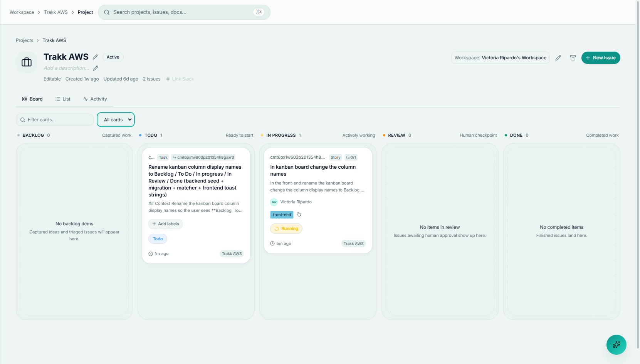This screenshot has width=640, height=364.
Task: Go to Workspace in the top breadcrumb
Action: [x=22, y=12]
